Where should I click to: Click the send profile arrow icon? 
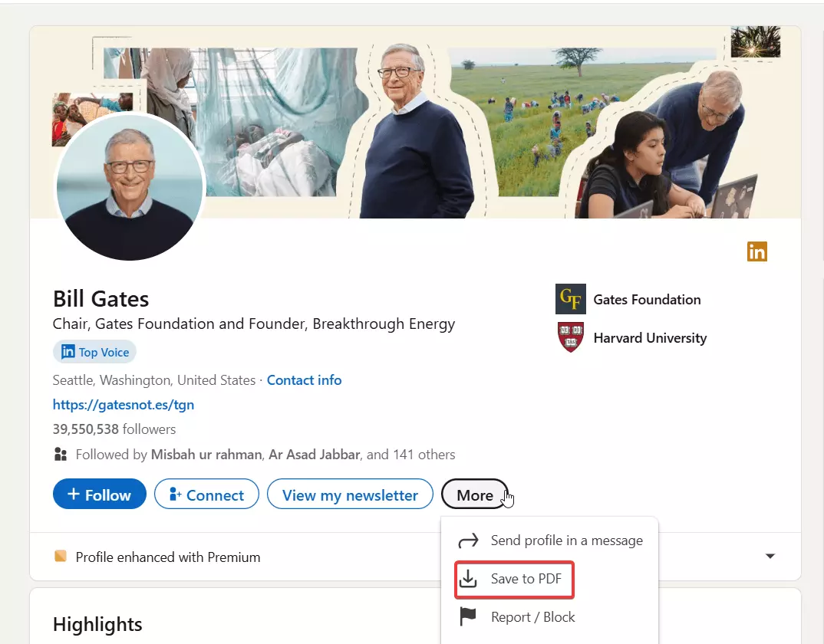(468, 540)
